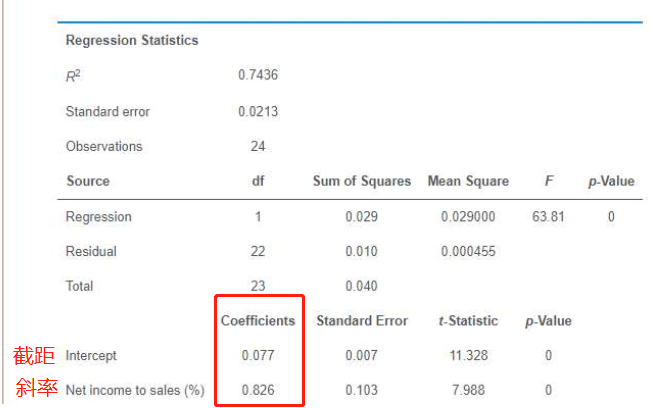This screenshot has height=408, width=672.
Task: Click the Intercept t-statistic 11.328
Action: pyautogui.click(x=468, y=355)
